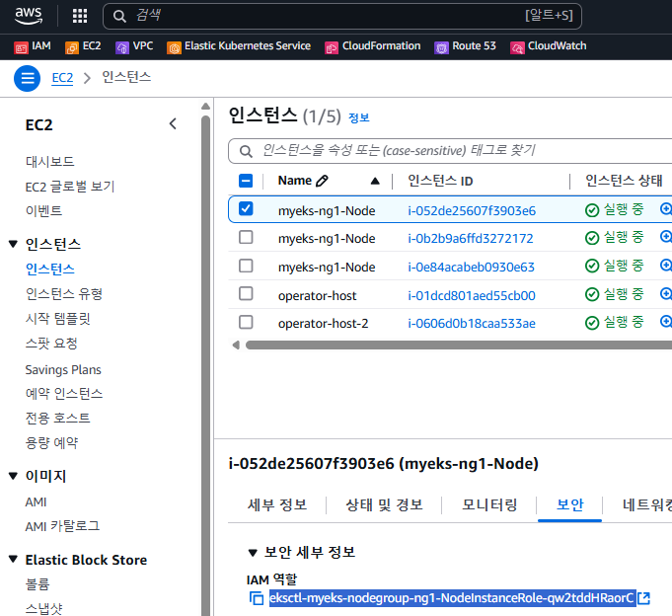Click the magnifier icon in top search
This screenshot has height=616, width=672.
point(119,17)
